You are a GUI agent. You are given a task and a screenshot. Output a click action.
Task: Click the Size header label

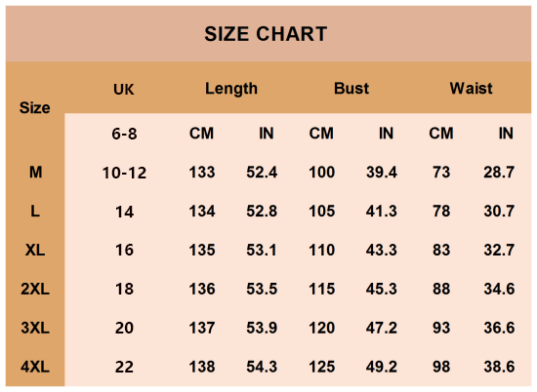coord(35,107)
